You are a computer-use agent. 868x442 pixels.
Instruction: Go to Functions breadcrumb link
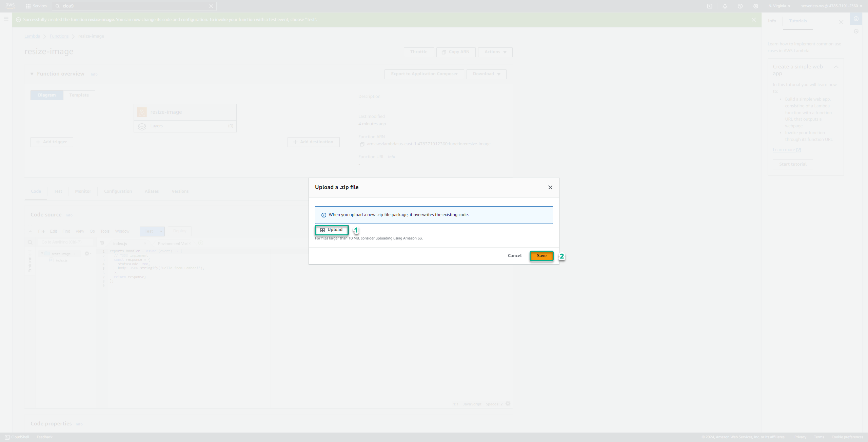(x=59, y=36)
